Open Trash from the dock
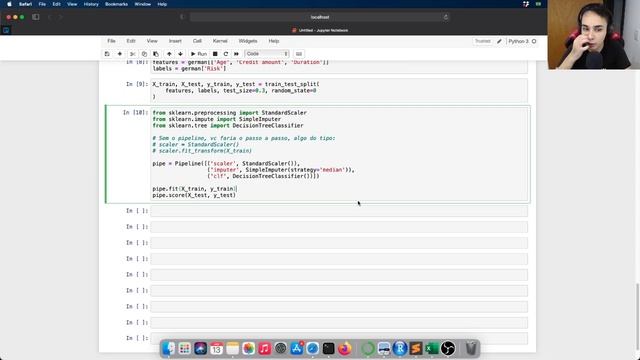The image size is (640, 360). click(x=471, y=349)
